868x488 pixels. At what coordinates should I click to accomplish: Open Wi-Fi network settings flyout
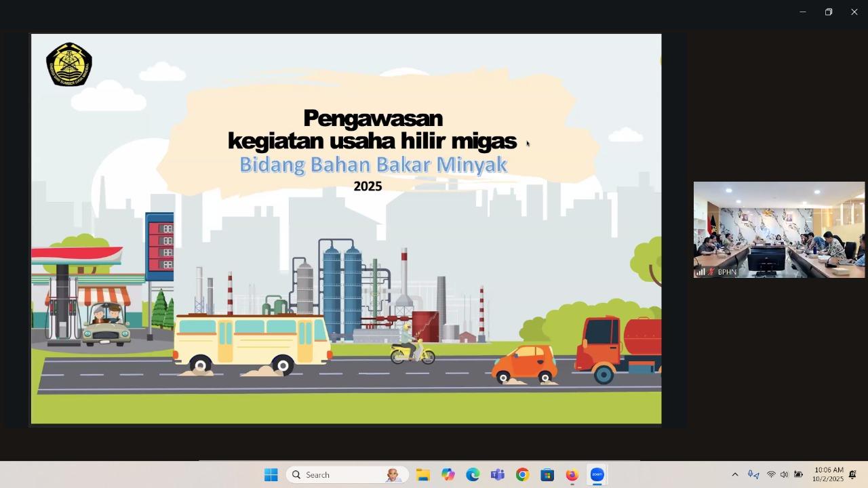[x=771, y=474]
